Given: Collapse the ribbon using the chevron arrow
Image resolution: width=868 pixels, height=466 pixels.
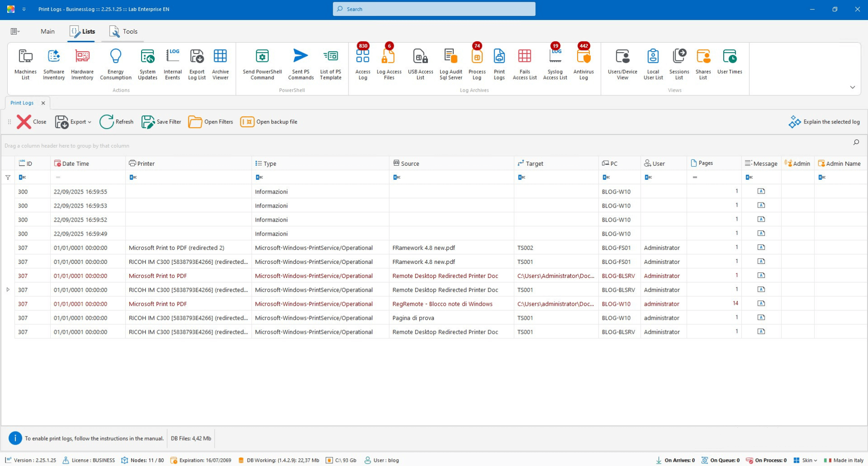Looking at the screenshot, I should click(x=852, y=87).
